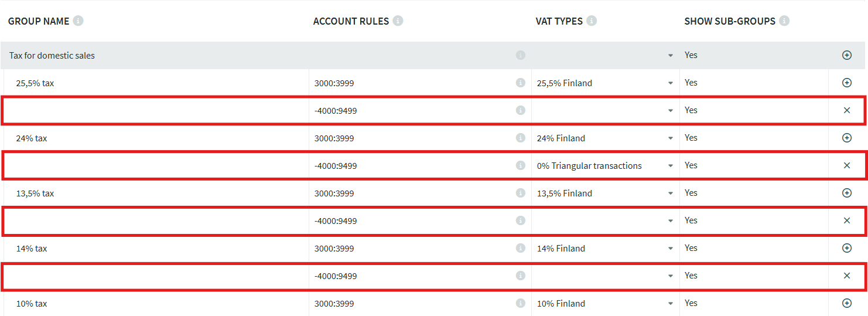Remove the row with 0% Triangular transactions

tap(846, 166)
